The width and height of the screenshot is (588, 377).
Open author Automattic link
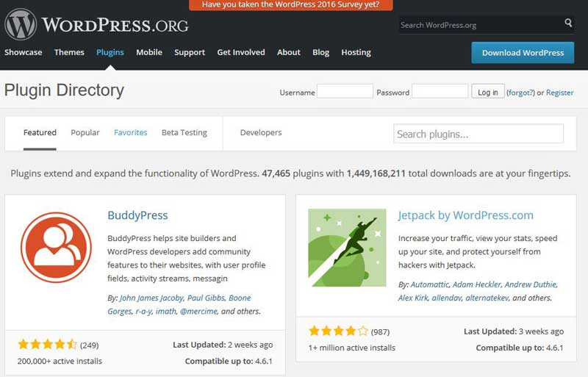[x=430, y=284]
